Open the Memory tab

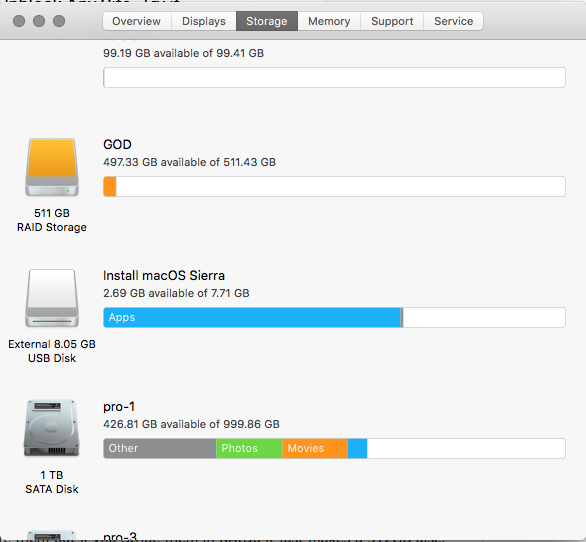(x=329, y=21)
